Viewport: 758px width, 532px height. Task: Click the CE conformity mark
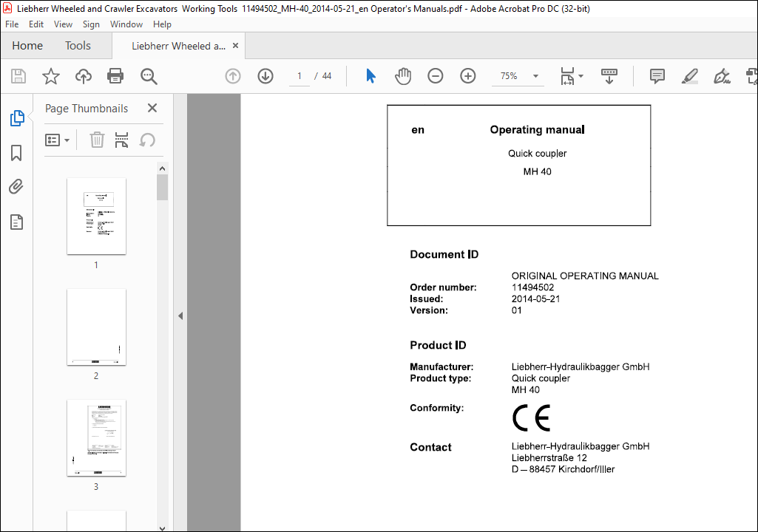(531, 418)
